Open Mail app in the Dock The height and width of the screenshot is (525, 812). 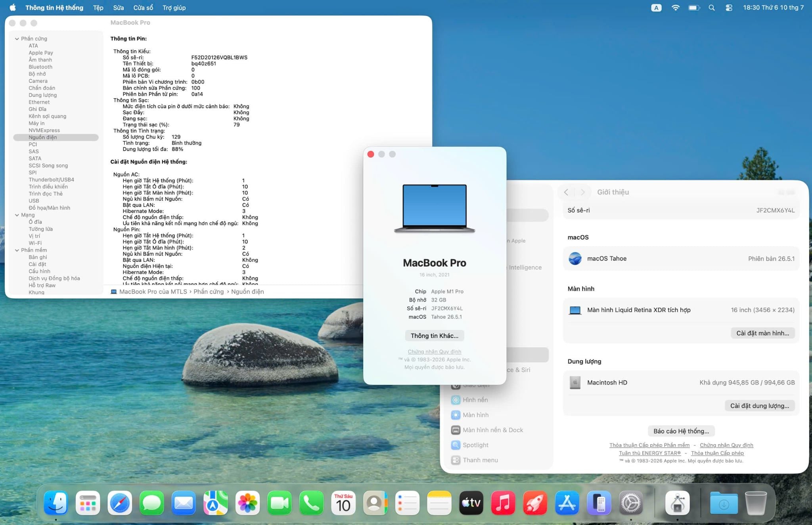coord(184,503)
